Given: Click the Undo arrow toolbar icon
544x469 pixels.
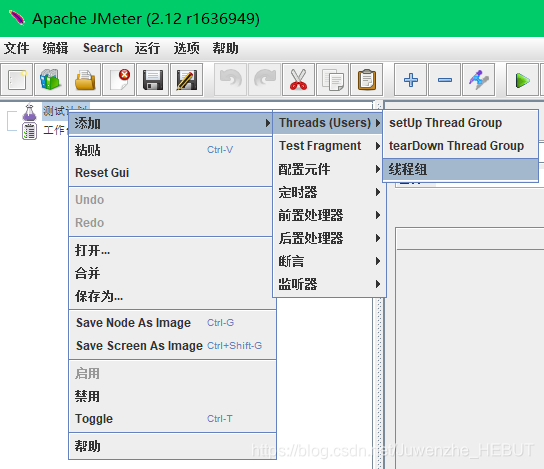Looking at the screenshot, I should click(230, 80).
